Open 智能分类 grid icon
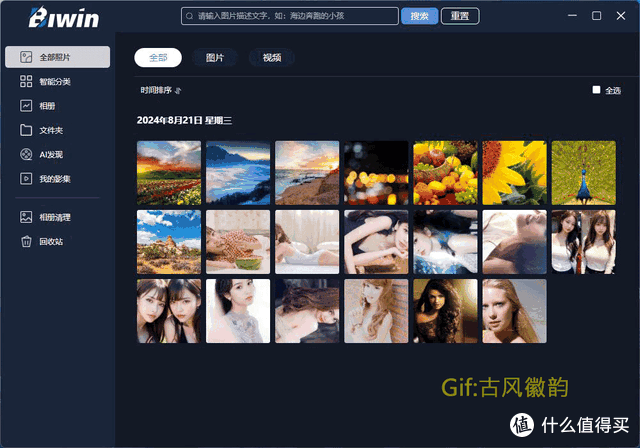 point(26,81)
